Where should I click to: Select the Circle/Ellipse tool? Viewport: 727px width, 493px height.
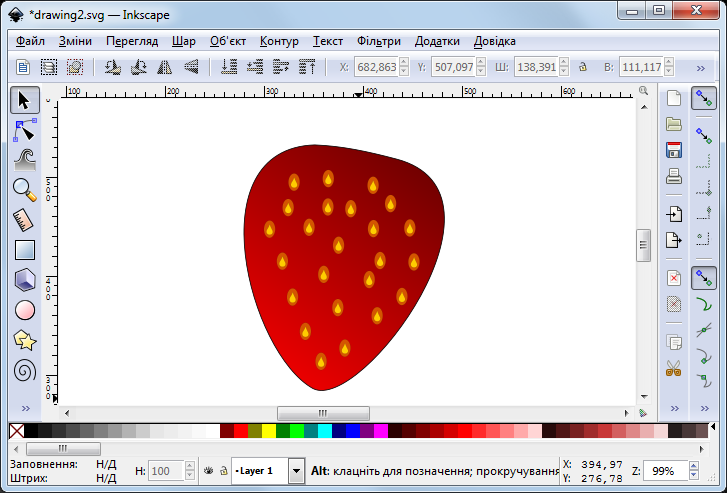[25, 310]
